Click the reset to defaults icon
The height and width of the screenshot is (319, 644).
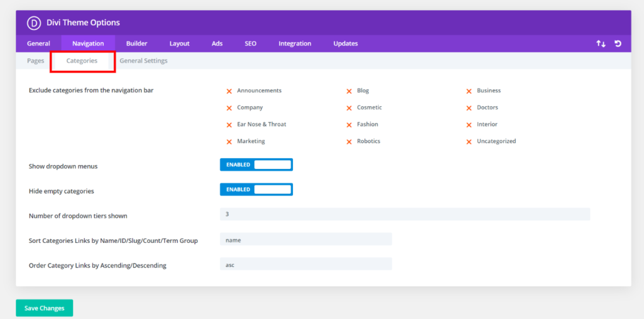pyautogui.click(x=618, y=43)
